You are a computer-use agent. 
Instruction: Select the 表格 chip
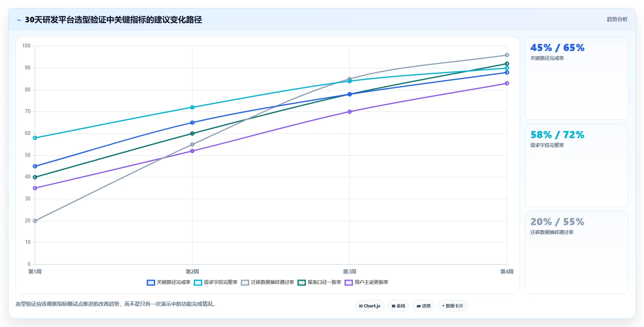tap(398, 306)
